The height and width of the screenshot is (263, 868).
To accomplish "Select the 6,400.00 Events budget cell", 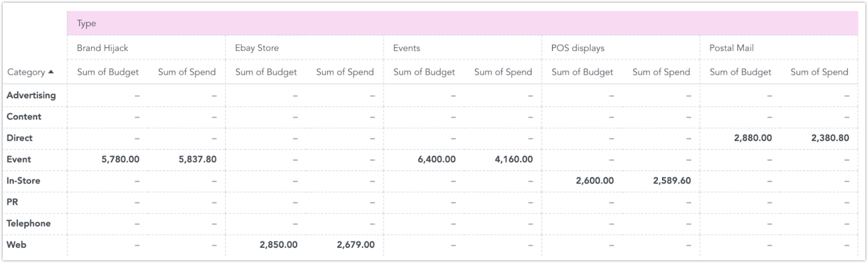I will 436,159.
